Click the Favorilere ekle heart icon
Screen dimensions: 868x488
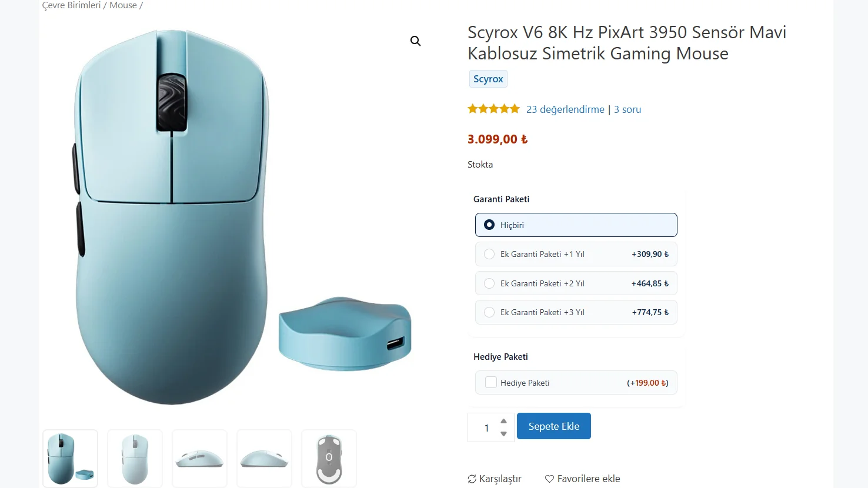(x=549, y=479)
